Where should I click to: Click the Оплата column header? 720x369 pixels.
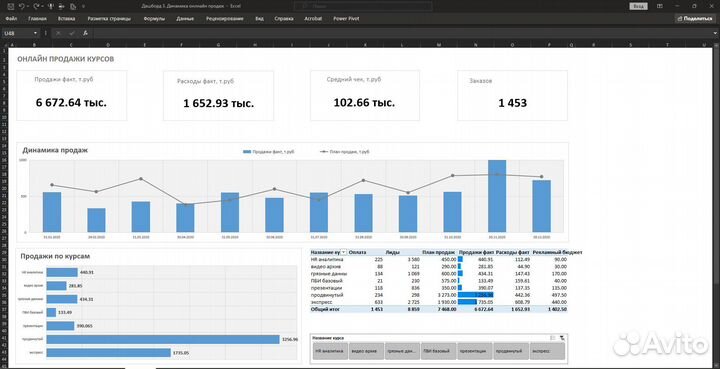pyautogui.click(x=358, y=252)
